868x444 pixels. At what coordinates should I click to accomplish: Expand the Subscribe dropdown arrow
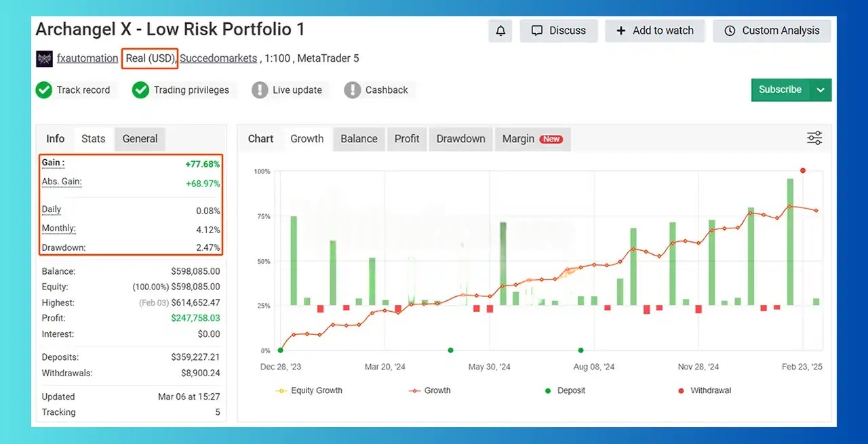coord(821,90)
